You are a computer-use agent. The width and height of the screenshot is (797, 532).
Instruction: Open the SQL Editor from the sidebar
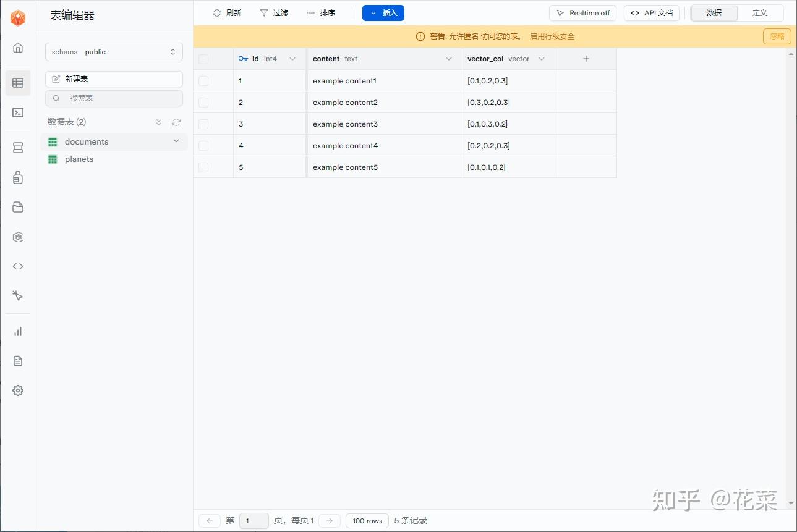pyautogui.click(x=18, y=112)
